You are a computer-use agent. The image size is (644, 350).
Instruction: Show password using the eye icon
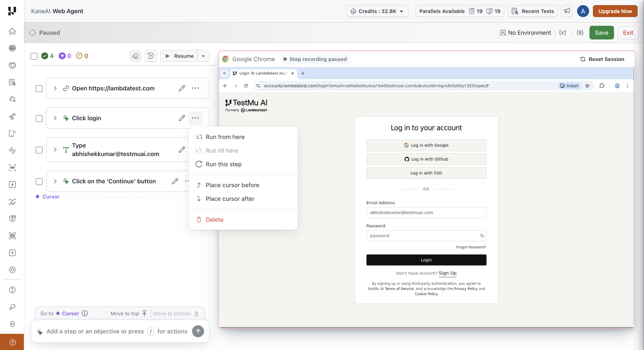pos(482,236)
